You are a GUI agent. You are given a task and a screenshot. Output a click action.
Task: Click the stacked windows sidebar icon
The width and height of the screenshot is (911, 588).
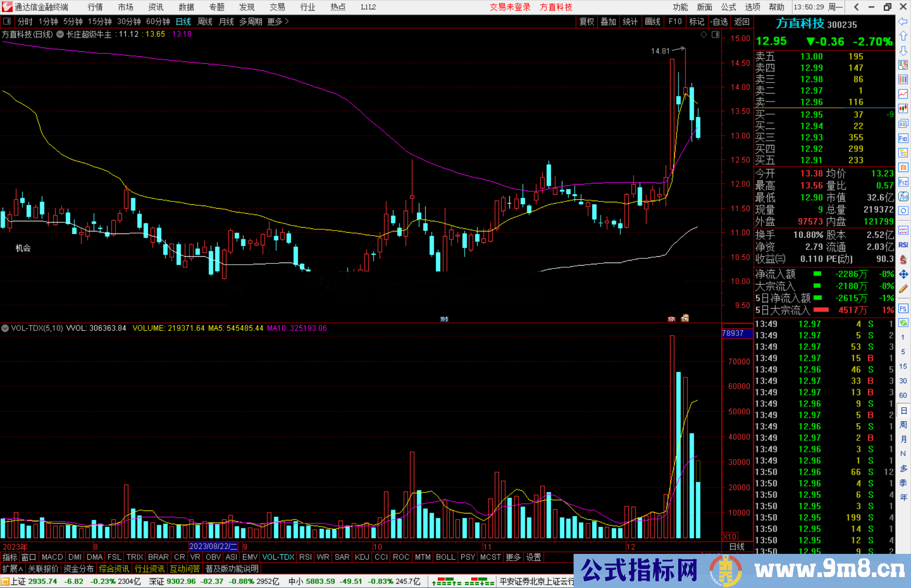(903, 124)
